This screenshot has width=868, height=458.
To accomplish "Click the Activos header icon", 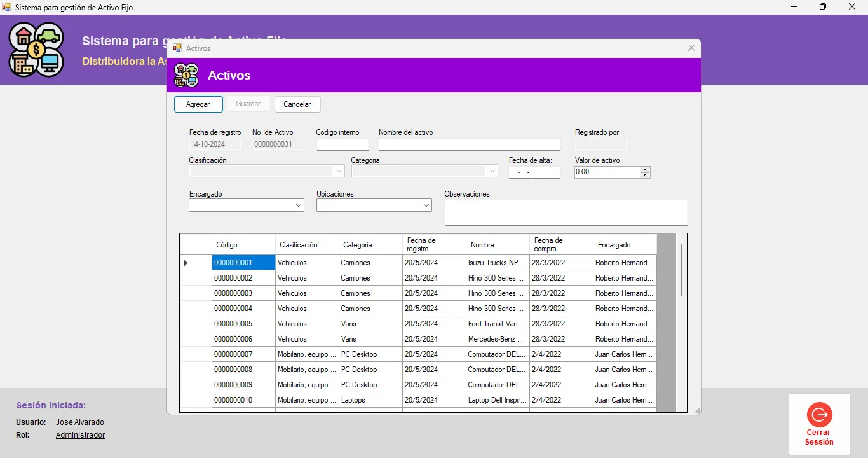I will click(x=186, y=75).
